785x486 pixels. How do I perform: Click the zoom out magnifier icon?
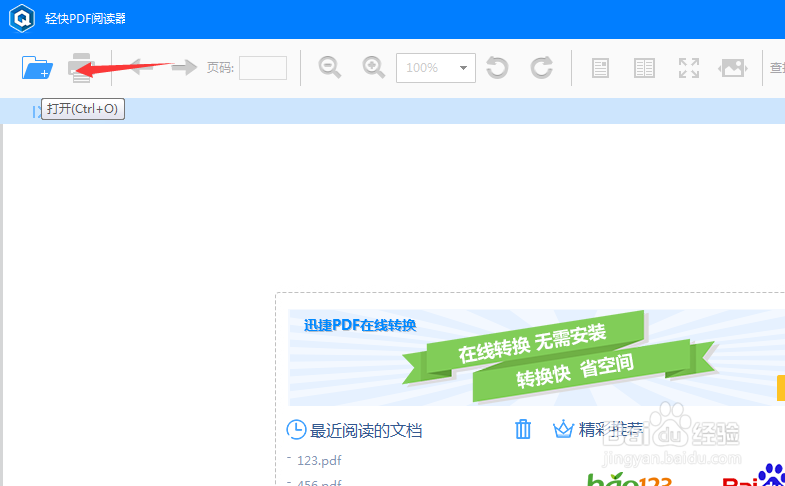(x=330, y=68)
